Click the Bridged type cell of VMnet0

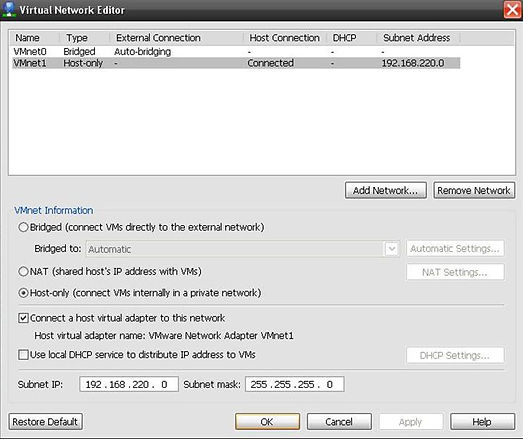(x=79, y=52)
